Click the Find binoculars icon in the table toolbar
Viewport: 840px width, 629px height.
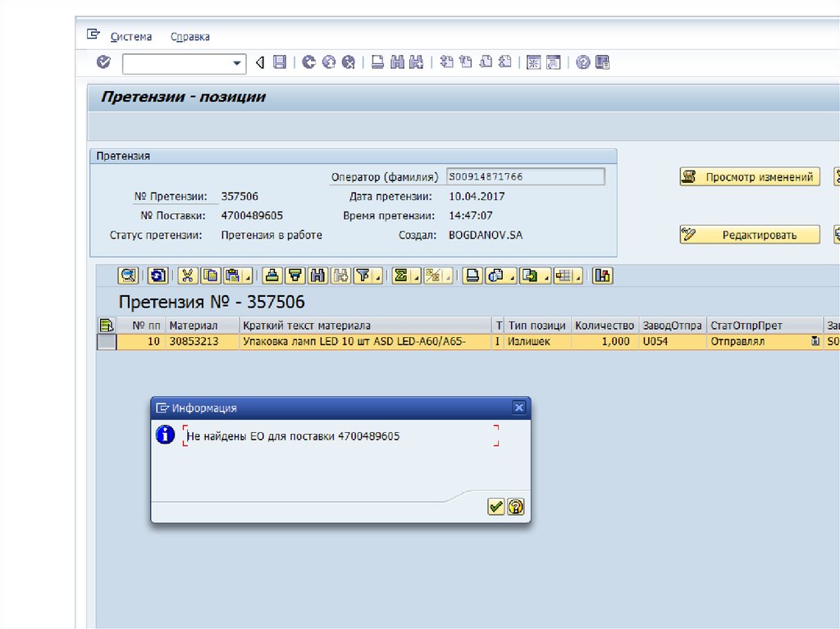[318, 276]
